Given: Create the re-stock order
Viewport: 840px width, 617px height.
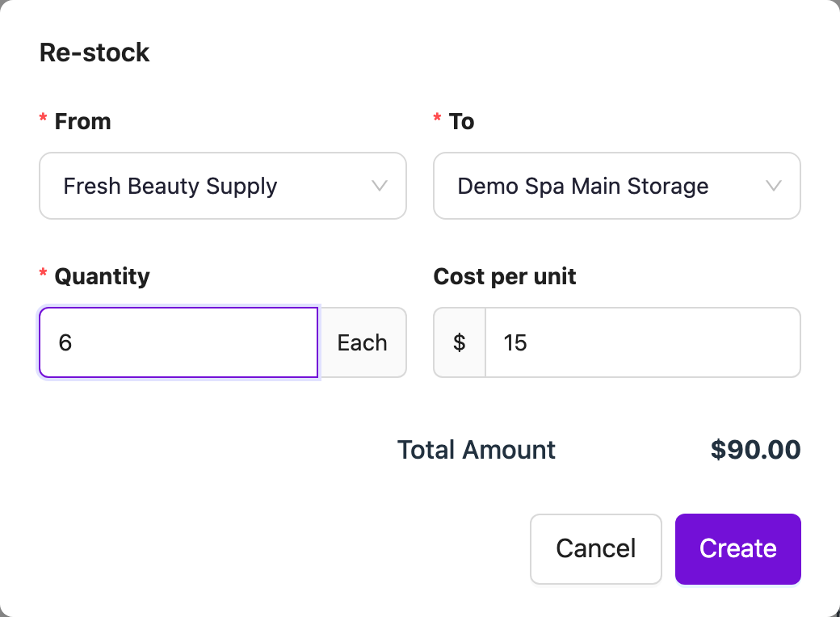Looking at the screenshot, I should pyautogui.click(x=737, y=549).
